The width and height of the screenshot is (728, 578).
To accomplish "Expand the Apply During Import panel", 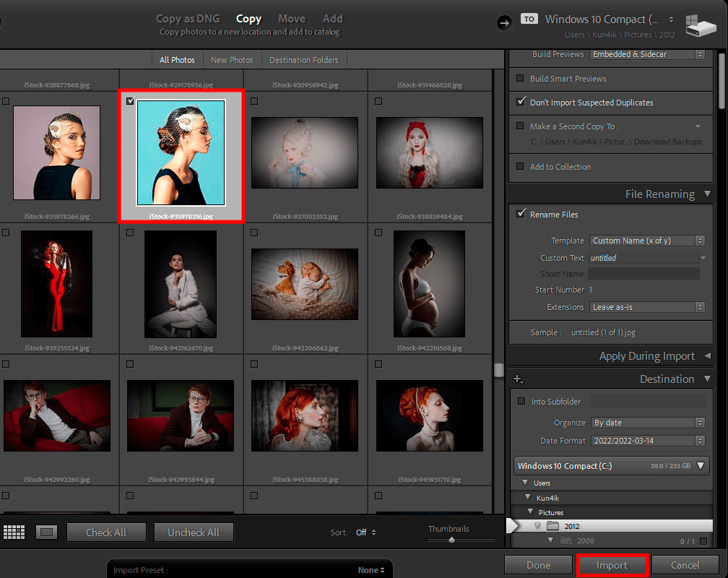I will click(x=707, y=356).
